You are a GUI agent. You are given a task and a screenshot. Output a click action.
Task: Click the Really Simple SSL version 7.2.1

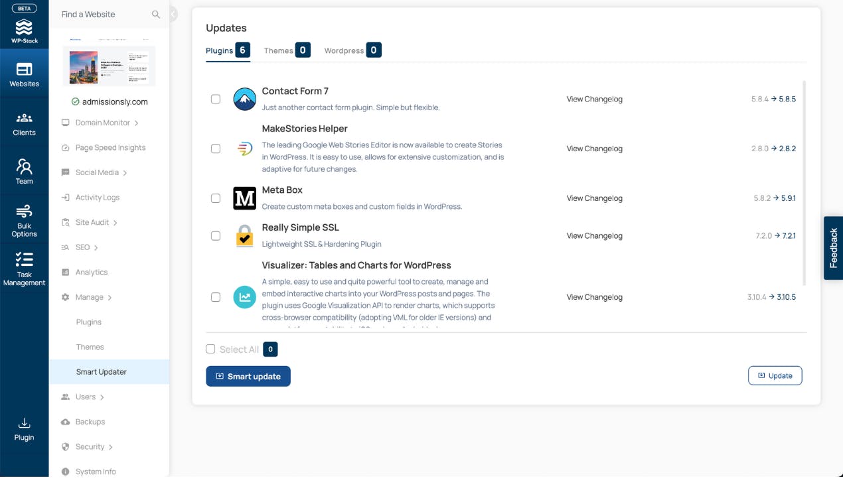789,235
